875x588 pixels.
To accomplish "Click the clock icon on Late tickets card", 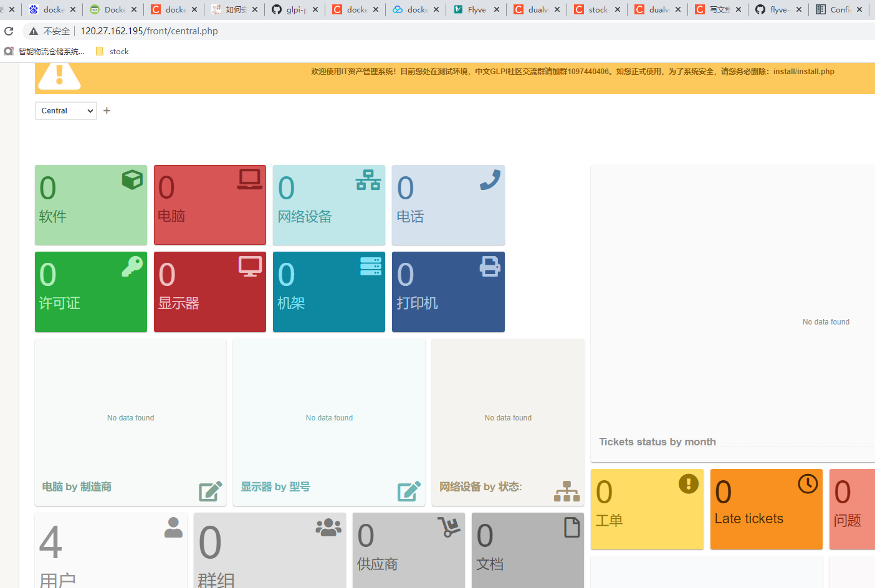I will click(x=808, y=483).
